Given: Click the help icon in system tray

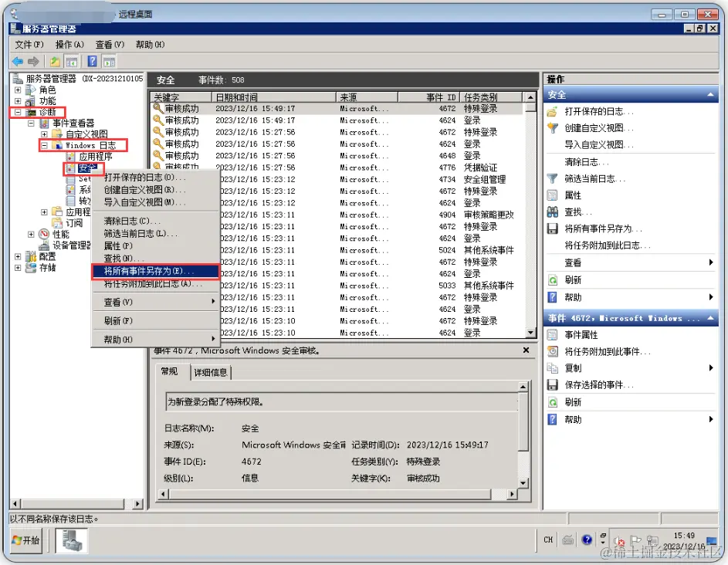Looking at the screenshot, I should (x=587, y=540).
